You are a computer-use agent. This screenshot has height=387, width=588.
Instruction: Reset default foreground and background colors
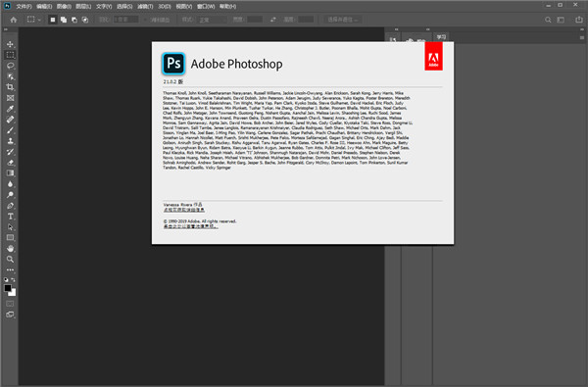pos(6,280)
